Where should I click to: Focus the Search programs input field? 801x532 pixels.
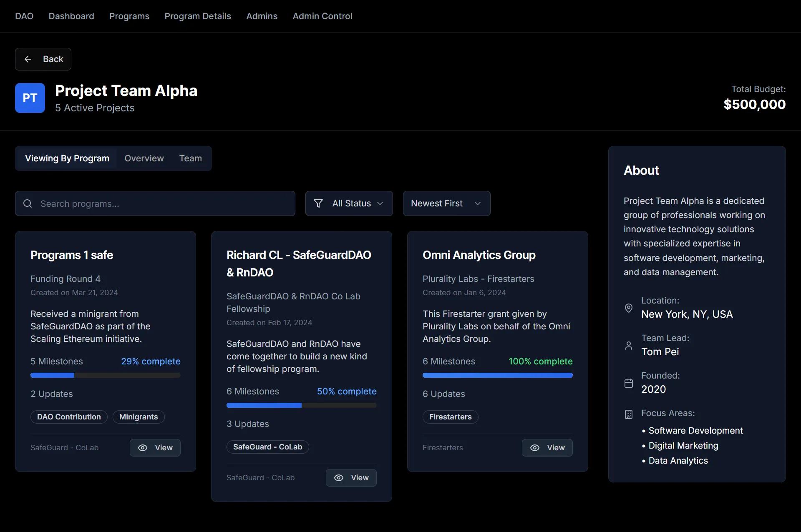[x=155, y=203]
